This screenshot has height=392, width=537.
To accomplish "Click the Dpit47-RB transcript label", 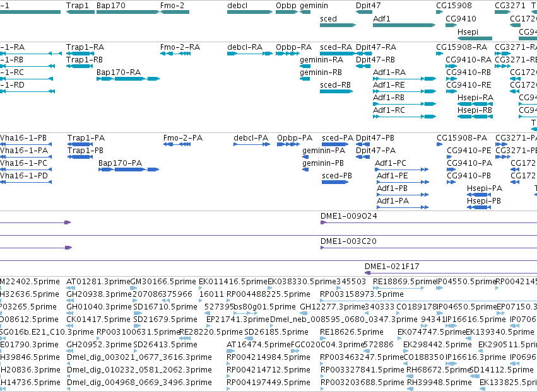I will coord(375,59).
